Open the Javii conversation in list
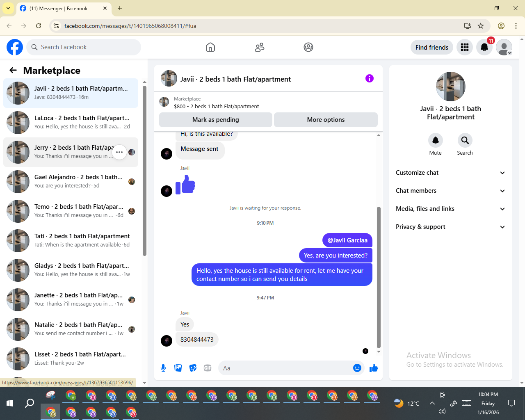The image size is (525, 420). 71,93
